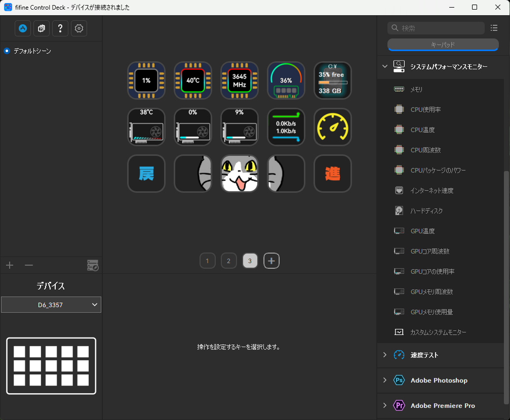The width and height of the screenshot is (510, 420).
Task: Click the CPU usage 1% key
Action: [146, 80]
